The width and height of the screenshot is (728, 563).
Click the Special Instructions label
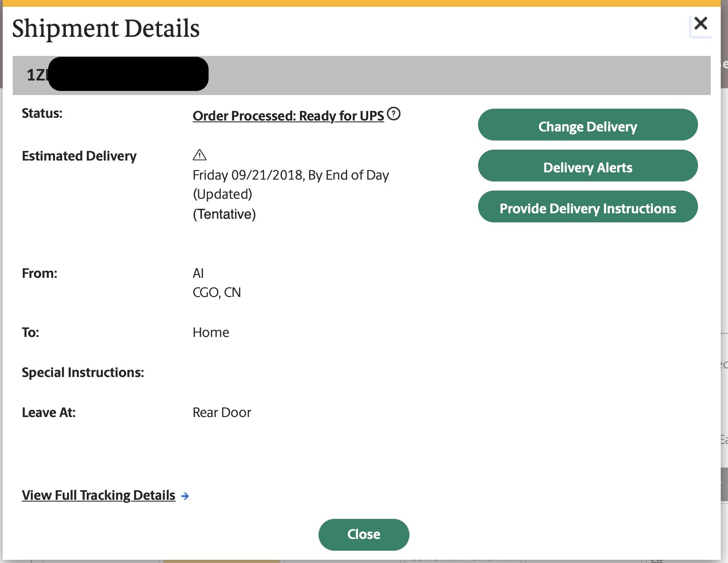(x=83, y=372)
